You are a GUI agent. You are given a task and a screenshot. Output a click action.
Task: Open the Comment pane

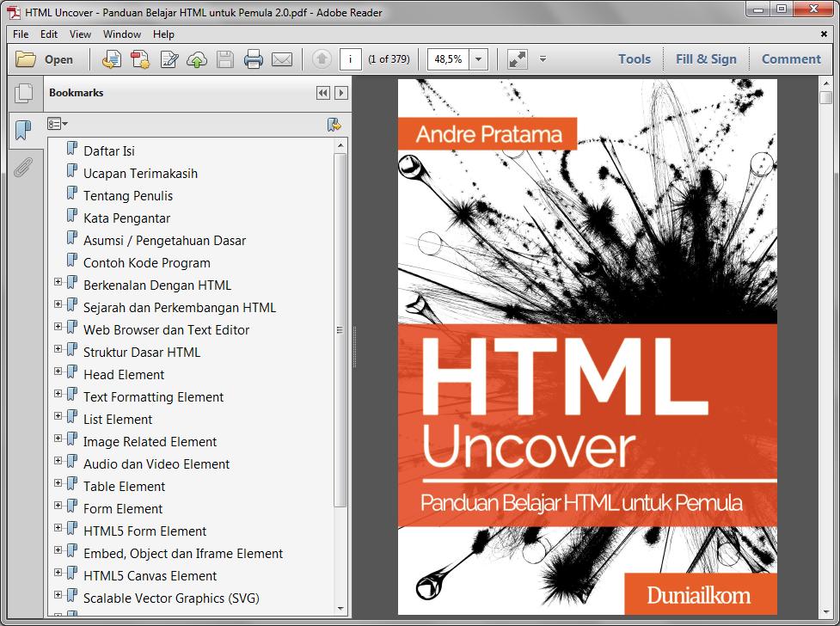click(791, 59)
